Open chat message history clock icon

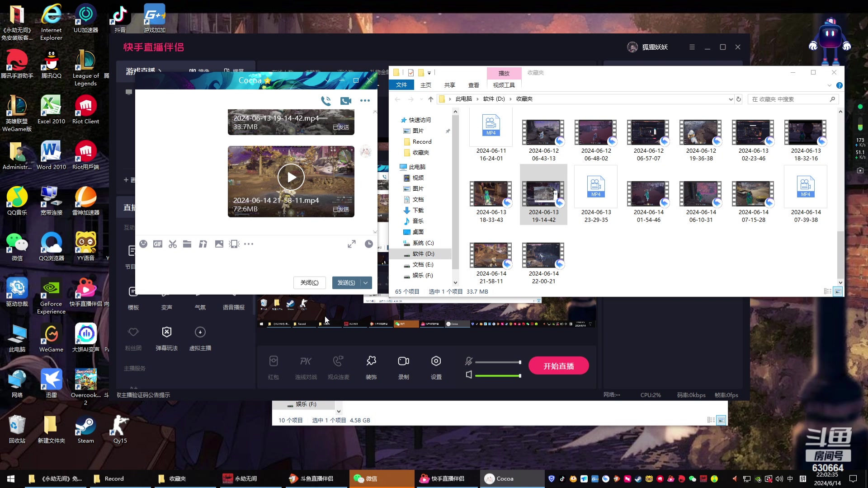[369, 244]
